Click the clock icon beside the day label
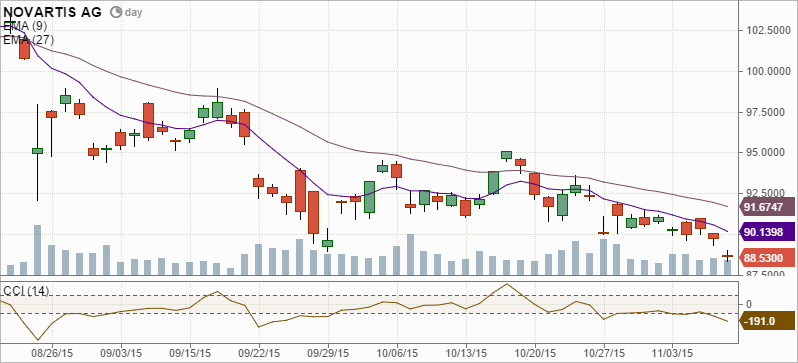The height and width of the screenshot is (363, 798). click(x=116, y=12)
